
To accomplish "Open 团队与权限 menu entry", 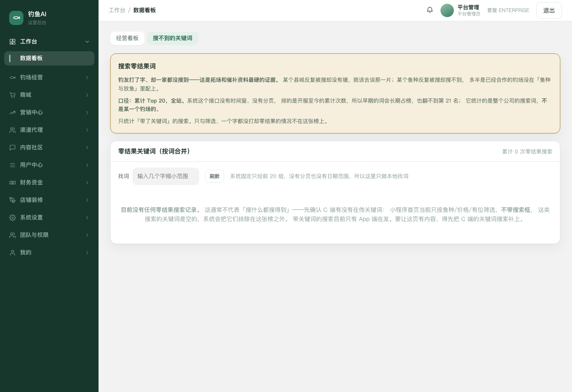I will [49, 235].
